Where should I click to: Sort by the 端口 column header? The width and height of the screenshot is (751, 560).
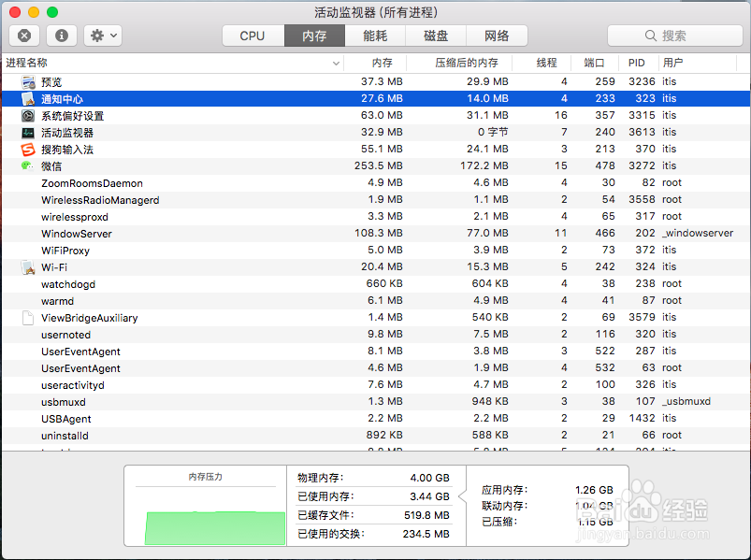(594, 63)
